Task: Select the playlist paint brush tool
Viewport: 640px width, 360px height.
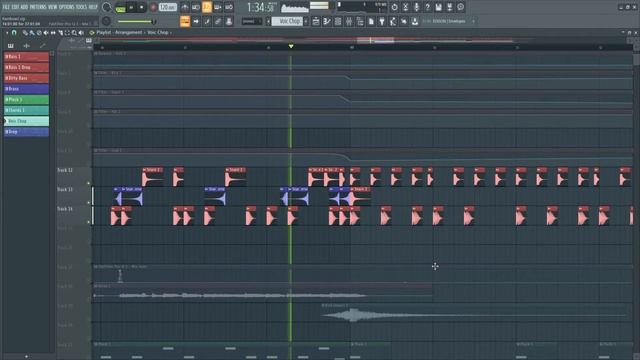Action: tap(32, 33)
